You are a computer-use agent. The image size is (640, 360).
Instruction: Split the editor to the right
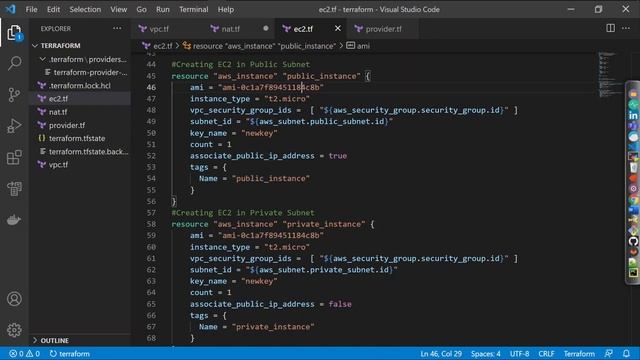(x=610, y=28)
